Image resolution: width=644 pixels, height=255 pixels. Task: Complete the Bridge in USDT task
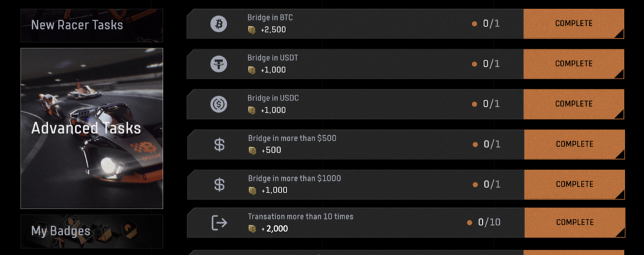pos(574,64)
